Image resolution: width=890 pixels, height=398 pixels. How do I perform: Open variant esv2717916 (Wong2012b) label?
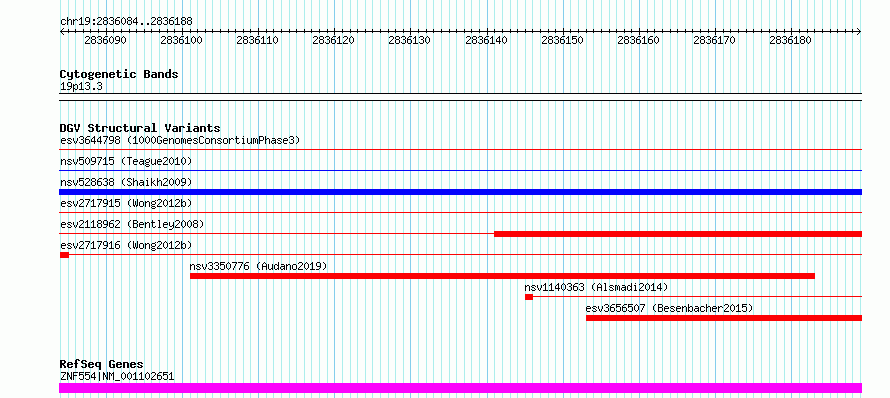click(x=126, y=245)
